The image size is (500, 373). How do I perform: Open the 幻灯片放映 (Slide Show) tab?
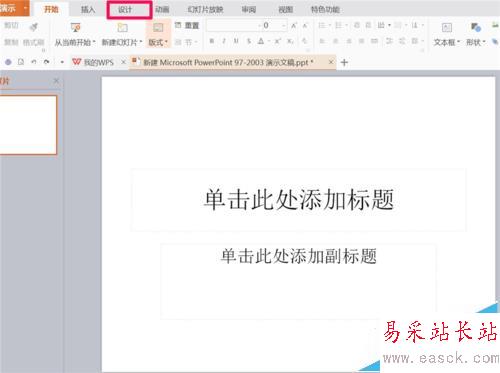pyautogui.click(x=205, y=10)
